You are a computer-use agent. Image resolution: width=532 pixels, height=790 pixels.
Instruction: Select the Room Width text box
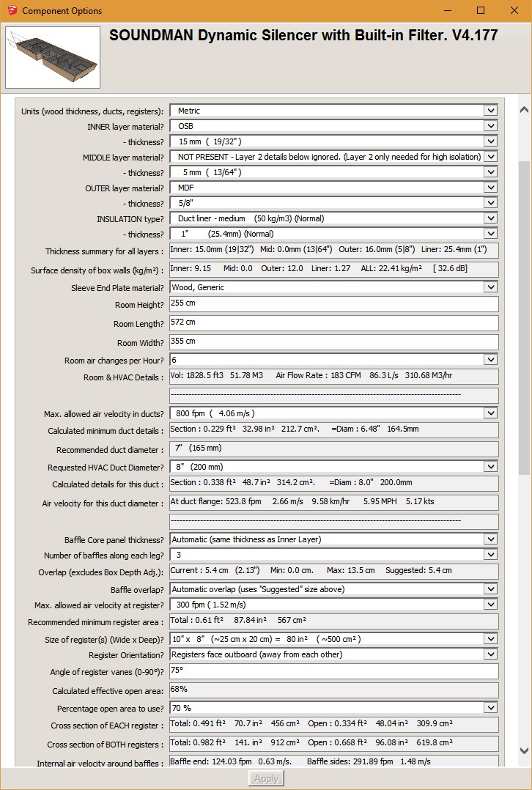point(333,342)
